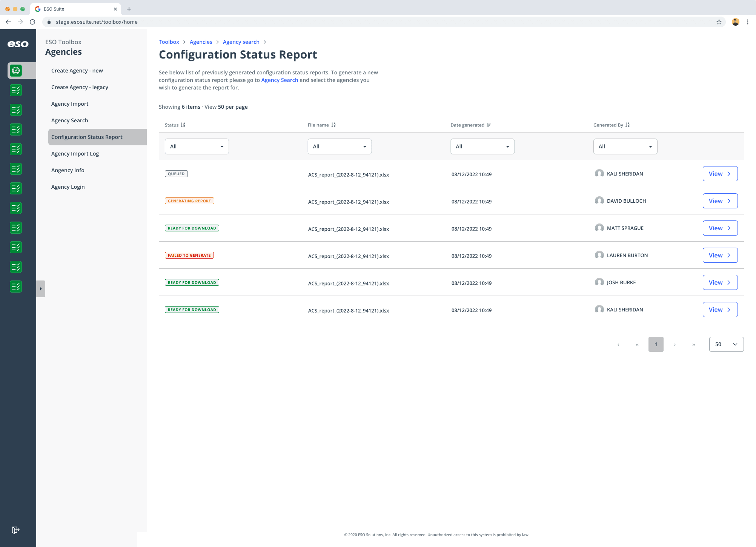Open the Generated By filter dropdown
This screenshot has width=756, height=547.
pyautogui.click(x=625, y=146)
